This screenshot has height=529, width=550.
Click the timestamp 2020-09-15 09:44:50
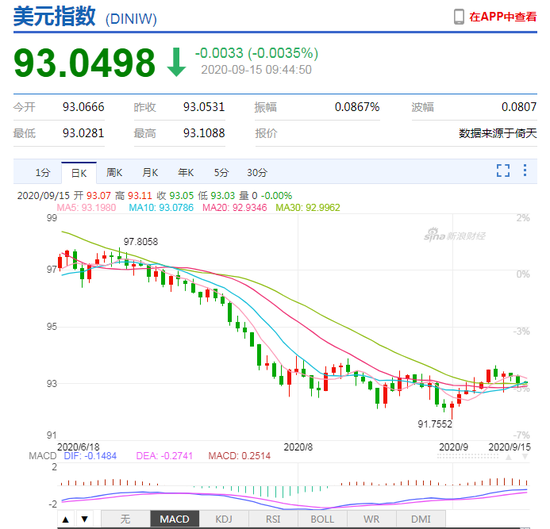pos(256,70)
